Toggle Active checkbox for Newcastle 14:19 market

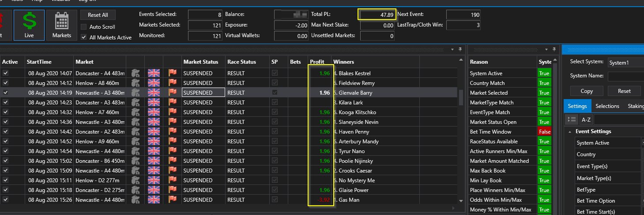coord(5,93)
